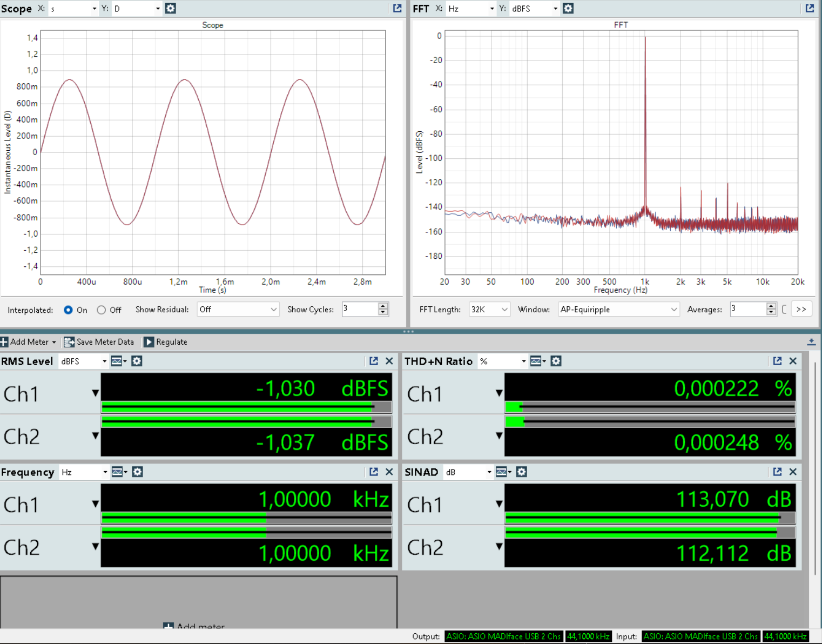Open the AP-Equiripple Window dropdown
Screen dimensions: 822x644
click(618, 309)
